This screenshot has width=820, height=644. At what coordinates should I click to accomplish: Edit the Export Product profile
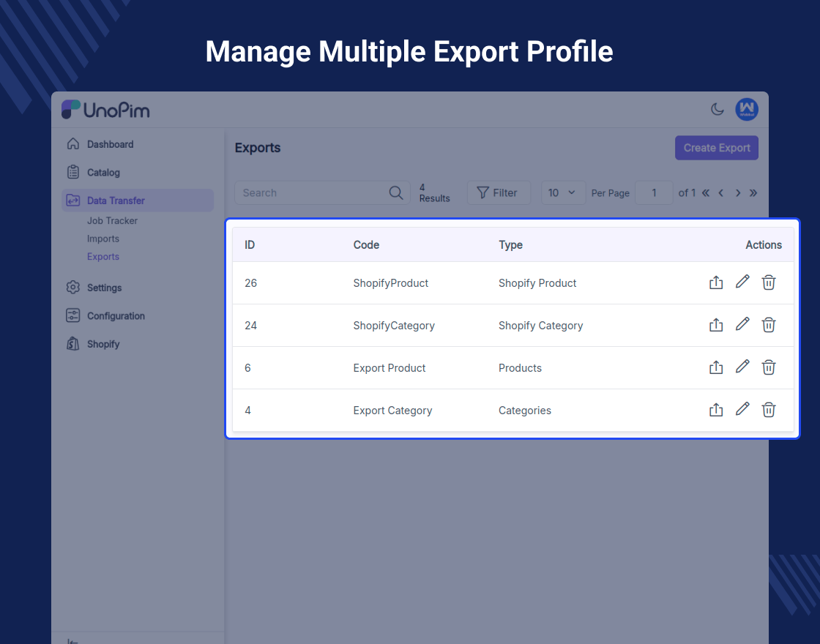pos(742,367)
